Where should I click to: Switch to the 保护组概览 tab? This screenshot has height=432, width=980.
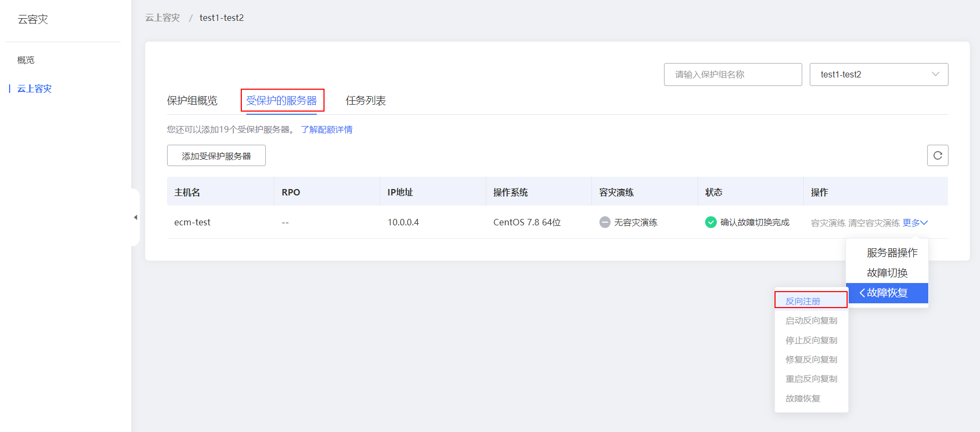tap(192, 100)
